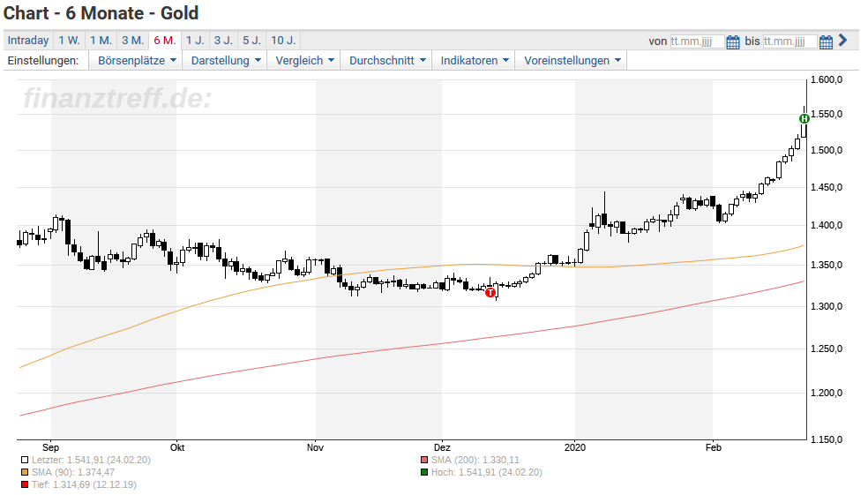Click the 'bis' end date input field

pyautogui.click(x=790, y=41)
